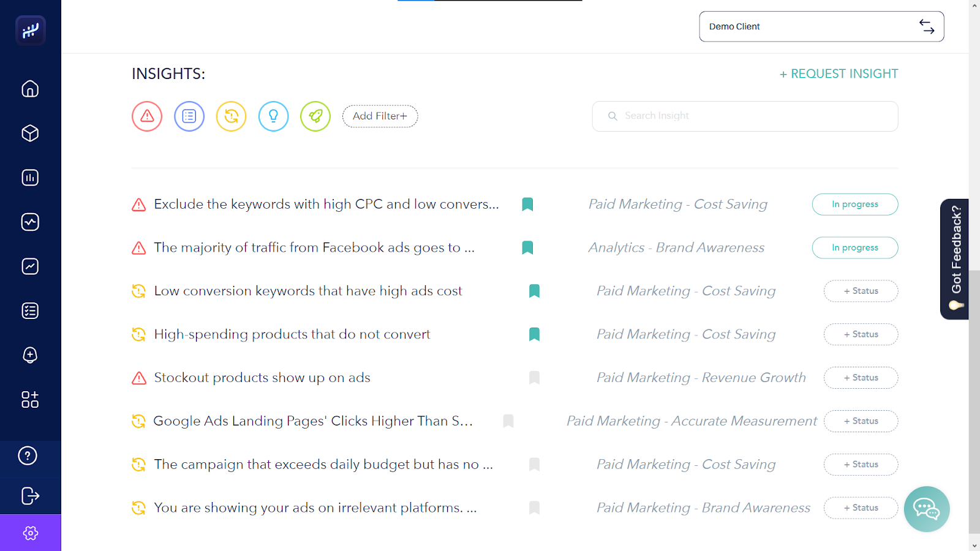
Task: Click the Add Filter+ button
Action: [380, 116]
